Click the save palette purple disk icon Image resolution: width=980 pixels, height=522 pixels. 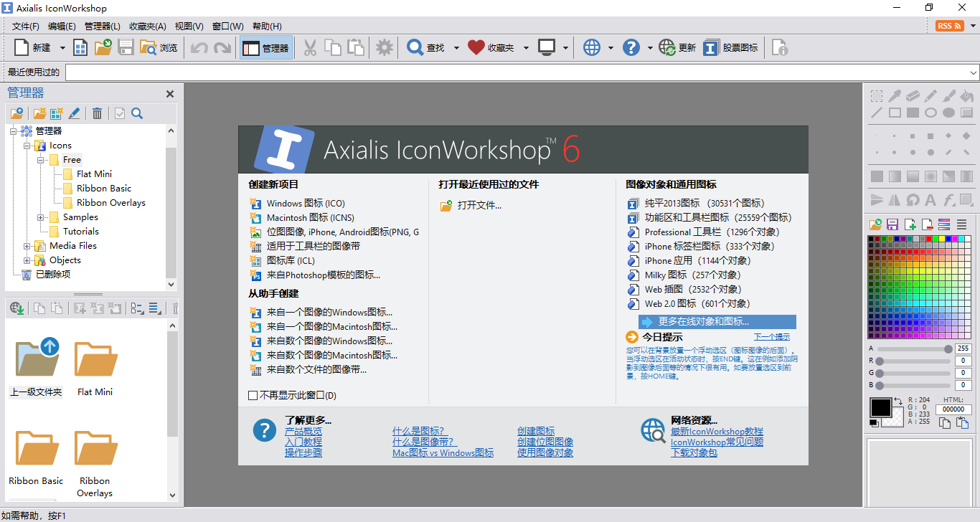click(892, 224)
